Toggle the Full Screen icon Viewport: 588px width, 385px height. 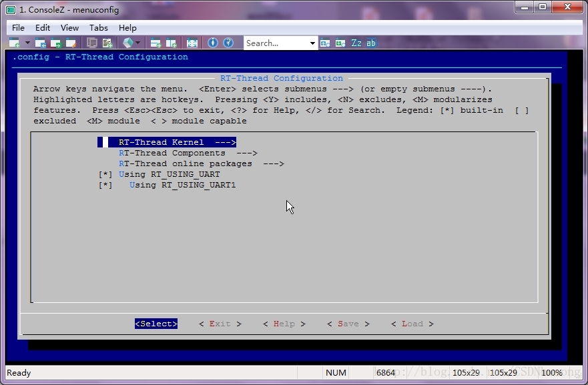coord(192,43)
